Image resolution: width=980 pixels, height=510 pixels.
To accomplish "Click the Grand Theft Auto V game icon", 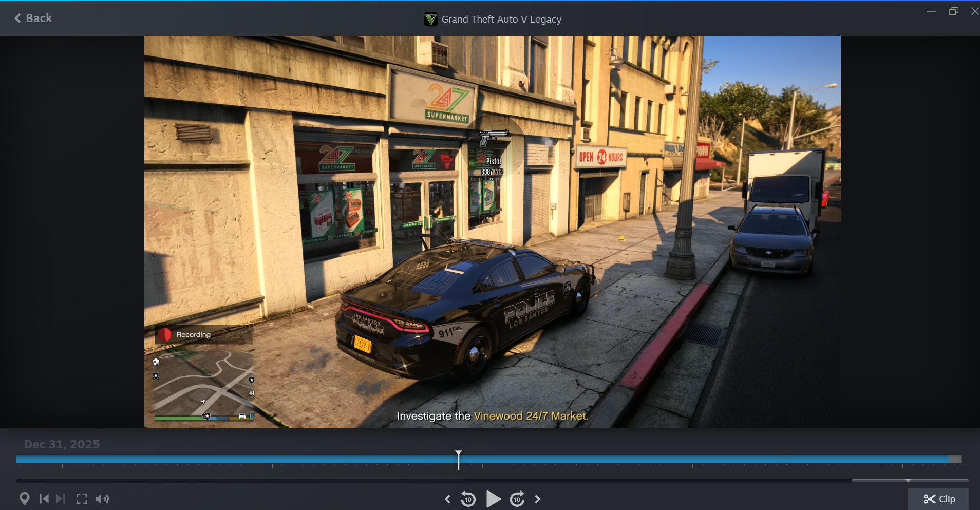I will (430, 20).
